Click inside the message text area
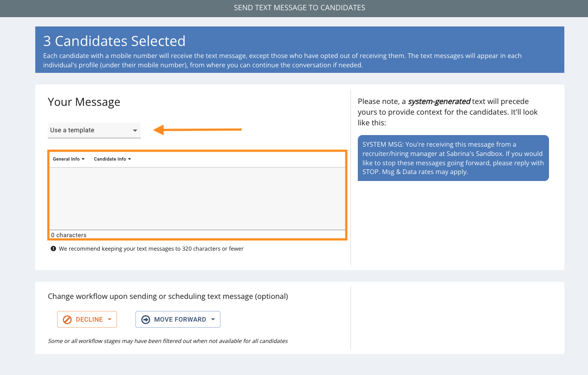Screen dimensions: 588x375 [x=197, y=198]
